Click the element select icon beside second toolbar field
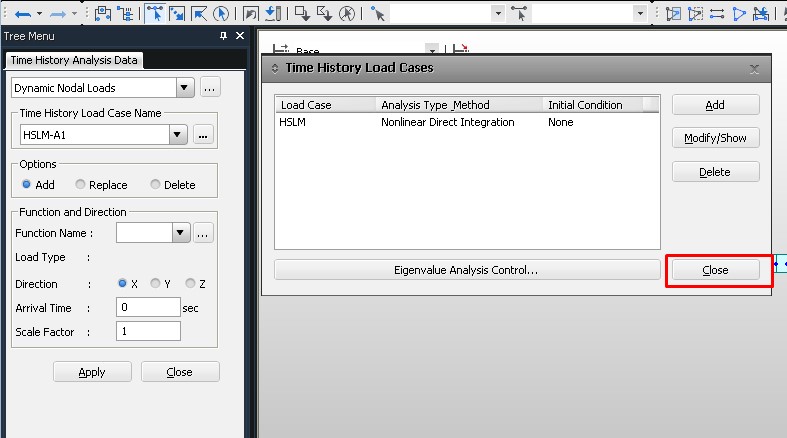Image resolution: width=787 pixels, height=438 pixels. pos(519,14)
